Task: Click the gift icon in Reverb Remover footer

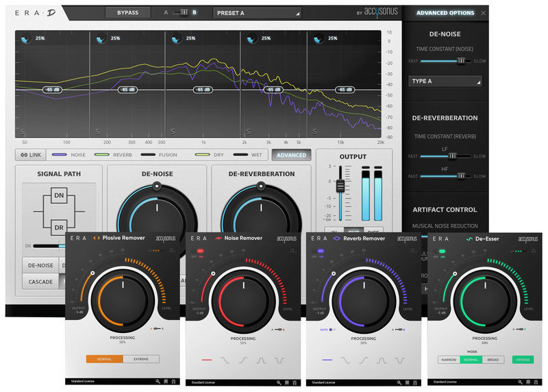Action: (415, 382)
